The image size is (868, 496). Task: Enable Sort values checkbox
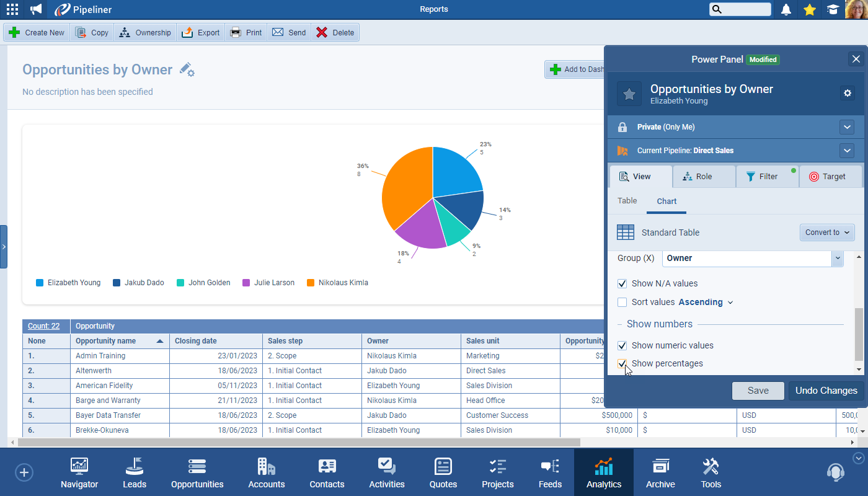(x=622, y=303)
